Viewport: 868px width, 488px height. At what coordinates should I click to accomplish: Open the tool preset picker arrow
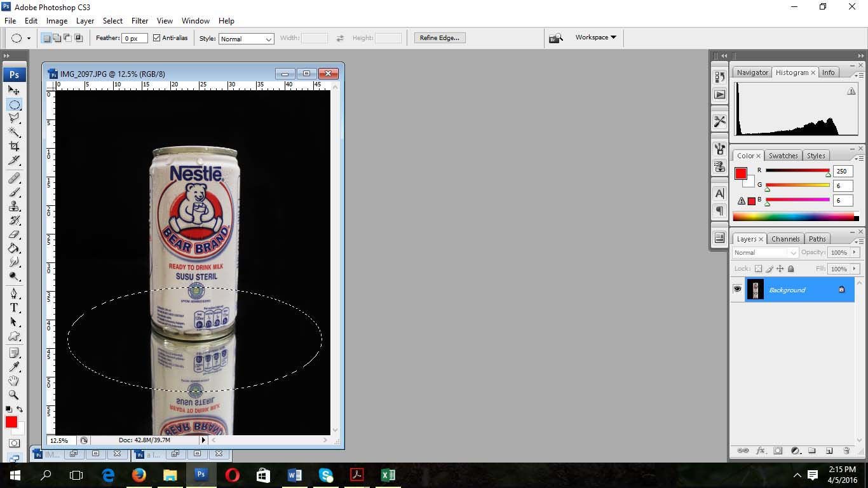pos(29,39)
